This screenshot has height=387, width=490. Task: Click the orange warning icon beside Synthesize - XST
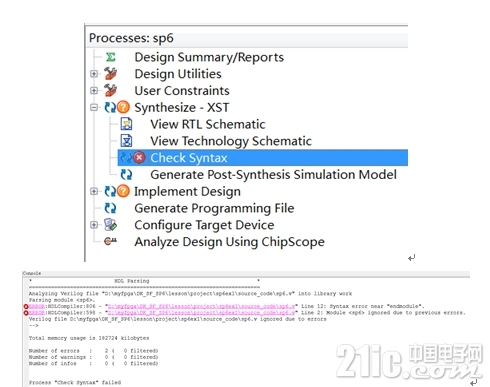click(123, 107)
